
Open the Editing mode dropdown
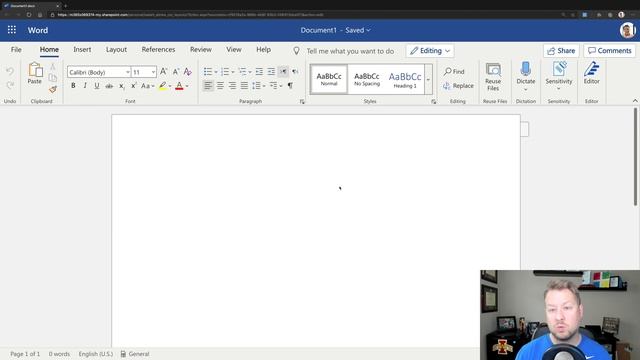430,51
